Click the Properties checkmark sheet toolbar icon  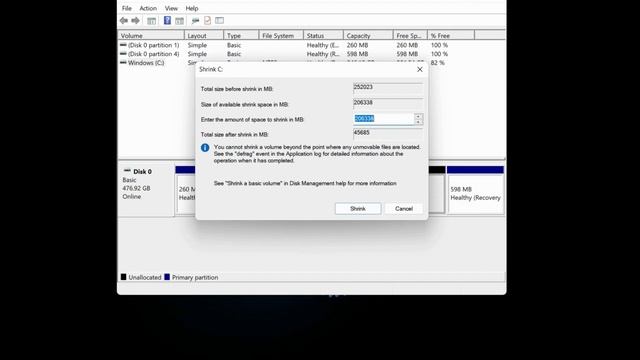pyautogui.click(x=207, y=20)
